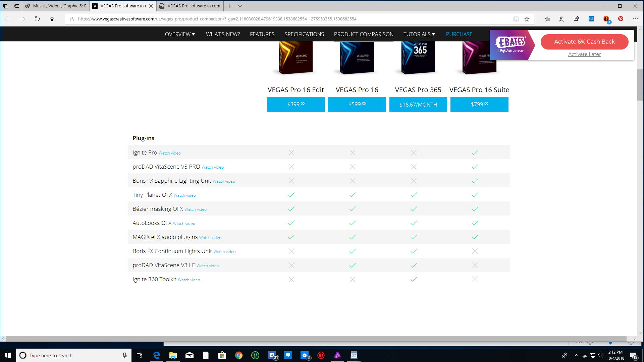This screenshot has width=644, height=362.
Task: Open Google Chrome from the taskbar
Action: pyautogui.click(x=239, y=355)
